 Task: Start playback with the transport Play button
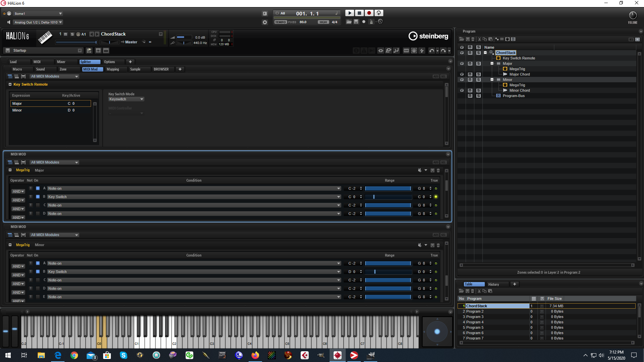click(349, 13)
